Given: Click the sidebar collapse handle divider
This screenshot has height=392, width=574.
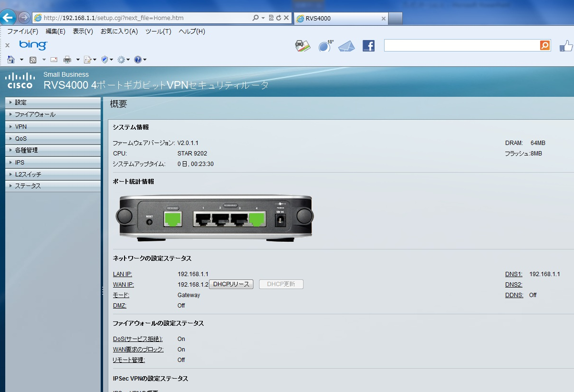Looking at the screenshot, I should [102, 291].
